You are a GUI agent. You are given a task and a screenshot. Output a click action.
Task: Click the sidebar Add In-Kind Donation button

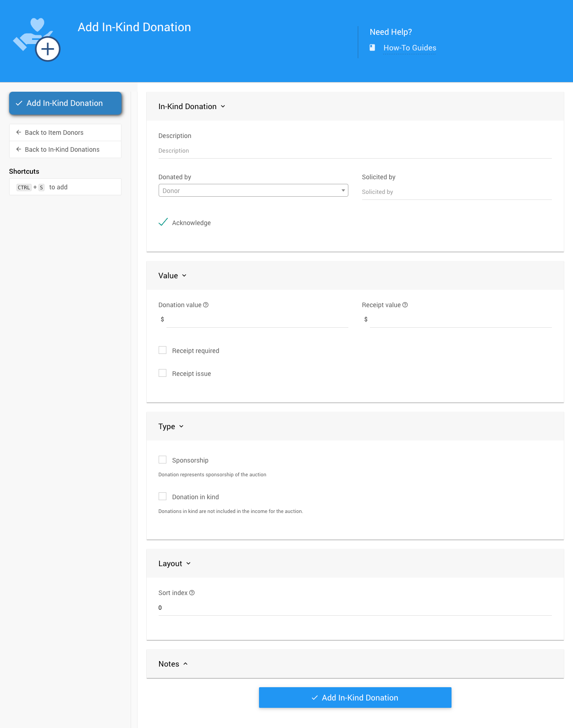point(66,103)
